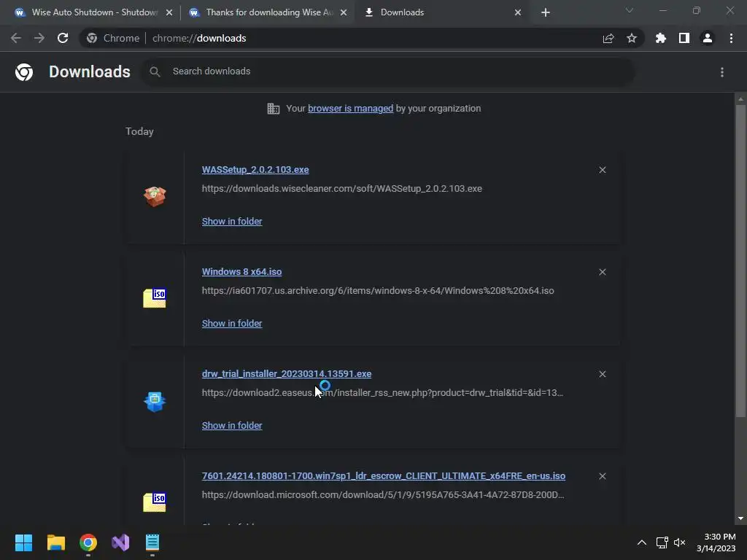Open the Windows Start menu
Screen dimensions: 747x560
23,542
